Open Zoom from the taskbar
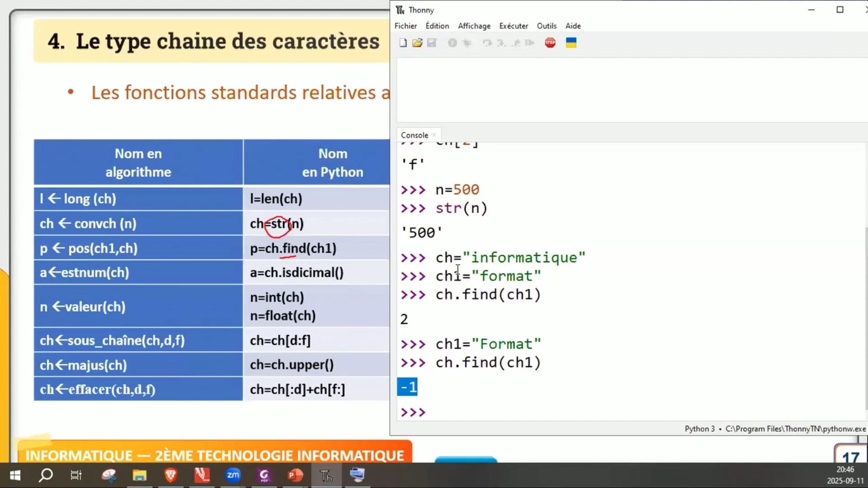Viewport: 868px width, 488px height. 233,475
